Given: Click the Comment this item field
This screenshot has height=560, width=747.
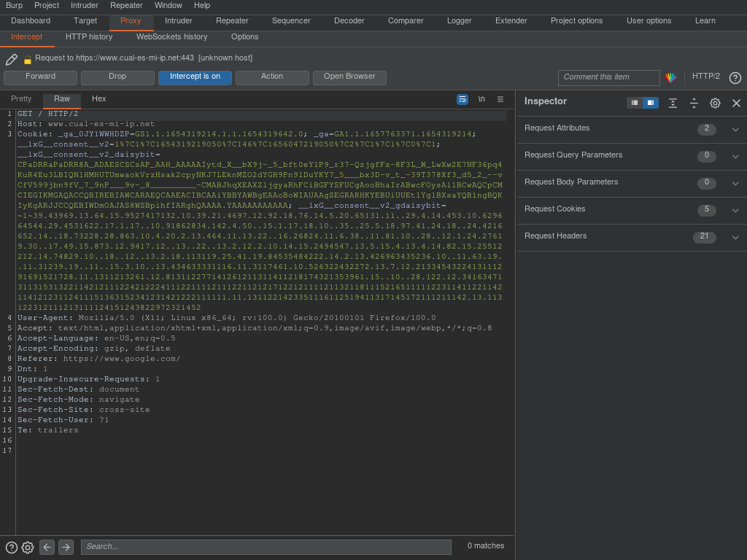Looking at the screenshot, I should (x=608, y=77).
